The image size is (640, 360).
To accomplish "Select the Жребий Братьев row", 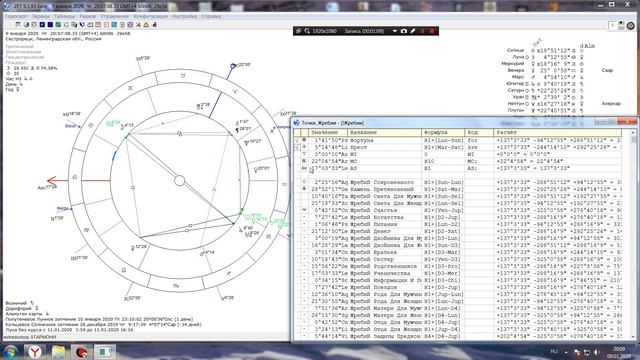I will point(458,252).
